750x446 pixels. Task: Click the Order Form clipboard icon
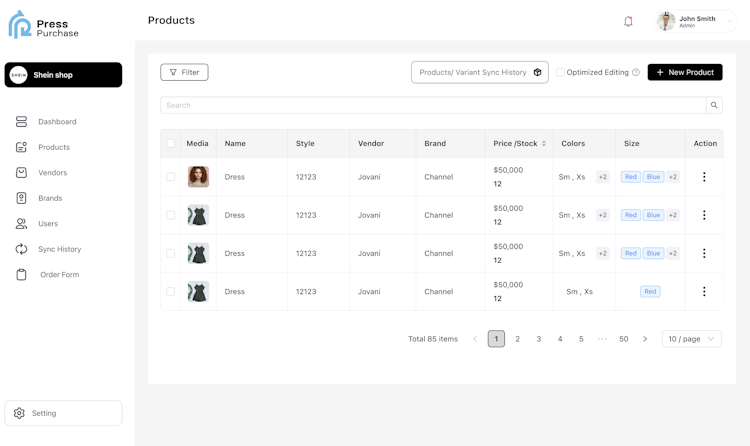pos(21,275)
